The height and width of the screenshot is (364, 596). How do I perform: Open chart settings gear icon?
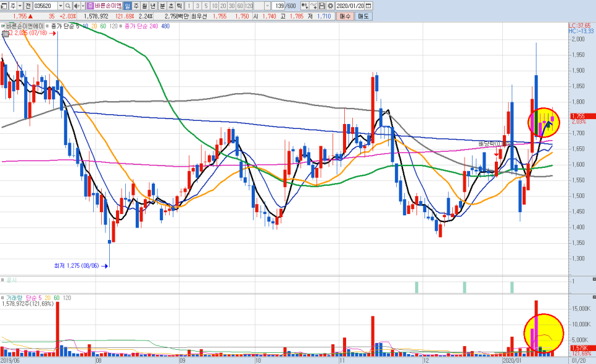coord(330,6)
